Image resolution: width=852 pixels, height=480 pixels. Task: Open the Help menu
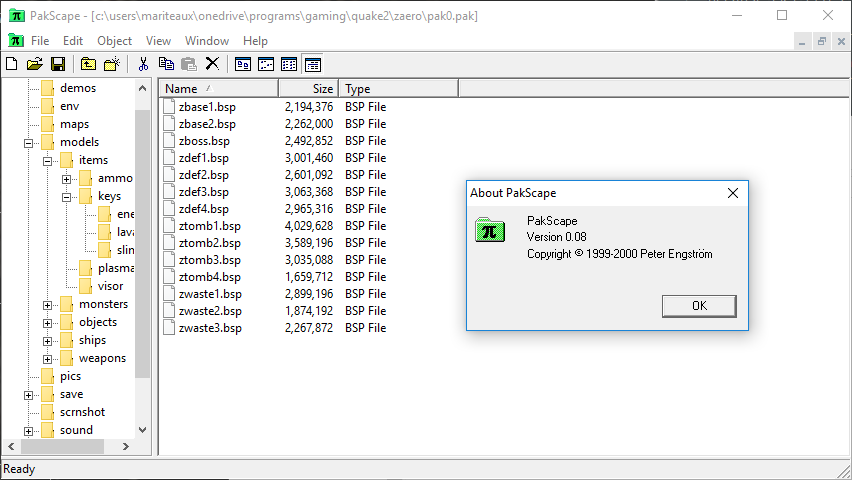pyautogui.click(x=255, y=41)
